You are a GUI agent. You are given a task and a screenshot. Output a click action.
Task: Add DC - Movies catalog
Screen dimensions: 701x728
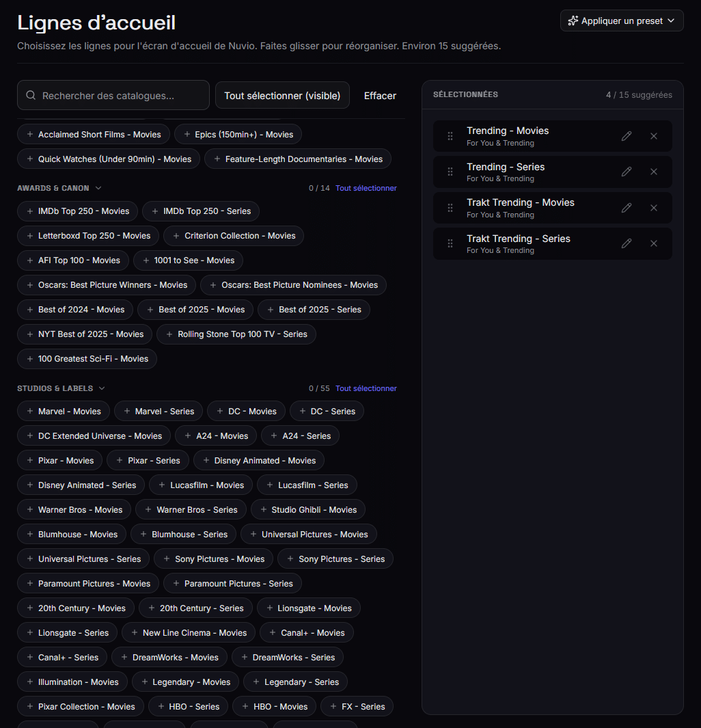point(247,412)
